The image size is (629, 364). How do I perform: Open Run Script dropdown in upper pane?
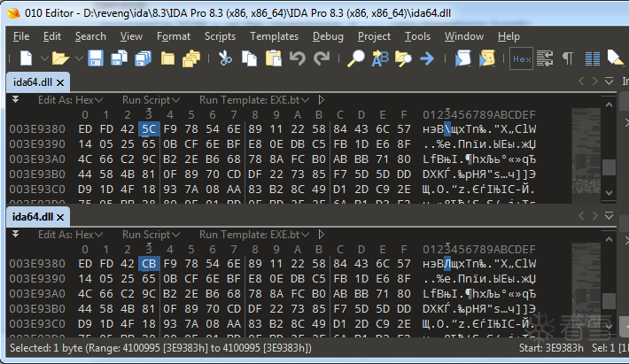151,100
